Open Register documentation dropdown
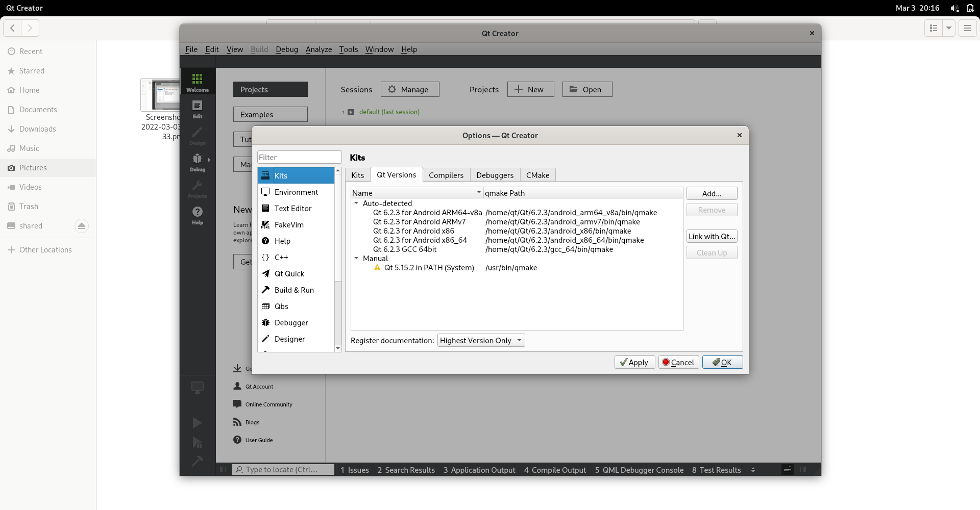The width and height of the screenshot is (980, 510). click(481, 340)
